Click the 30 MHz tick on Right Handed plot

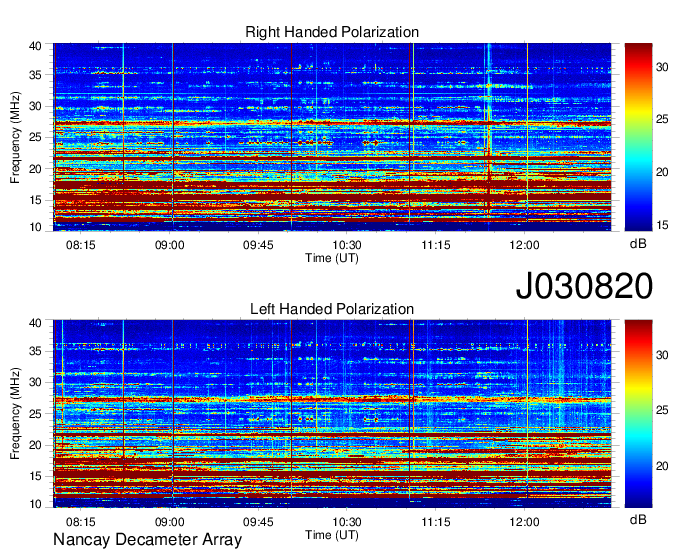(x=35, y=106)
